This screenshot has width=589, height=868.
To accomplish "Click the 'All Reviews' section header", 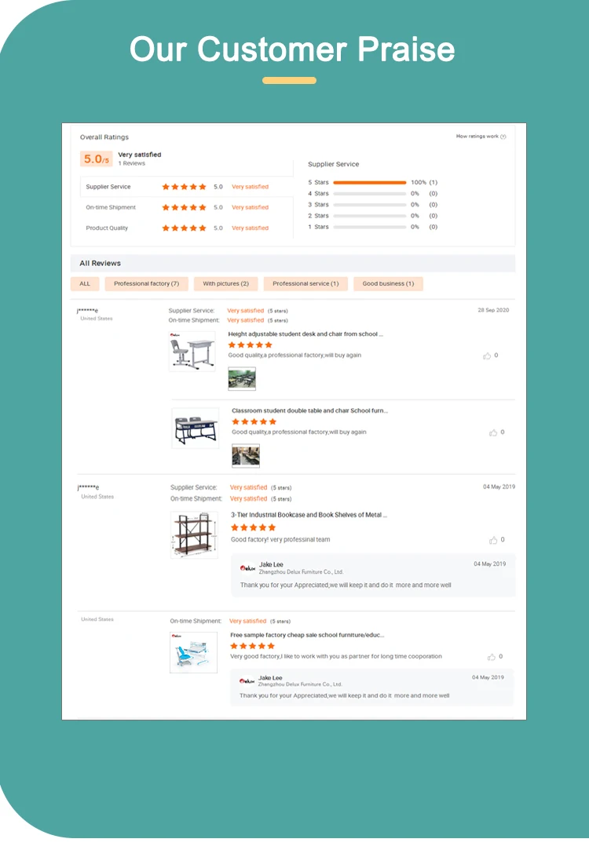I will point(293,264).
